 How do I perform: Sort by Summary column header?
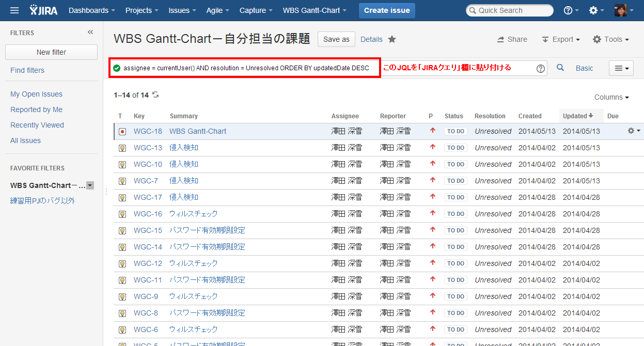pos(183,116)
